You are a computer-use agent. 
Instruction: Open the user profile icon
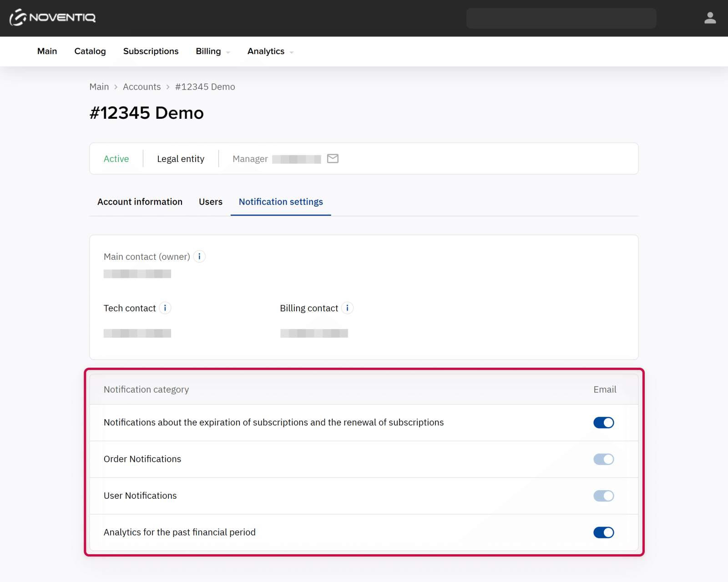click(x=710, y=18)
